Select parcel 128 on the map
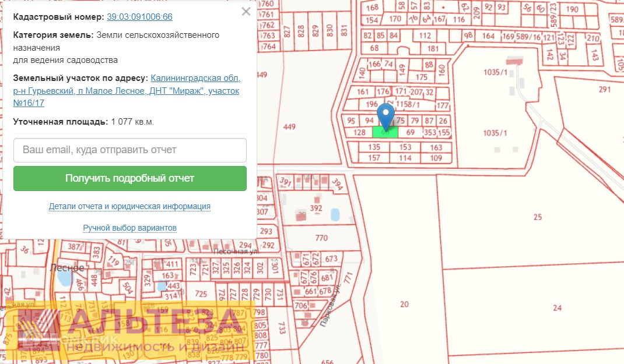The height and width of the screenshot is (364, 624). [359, 132]
